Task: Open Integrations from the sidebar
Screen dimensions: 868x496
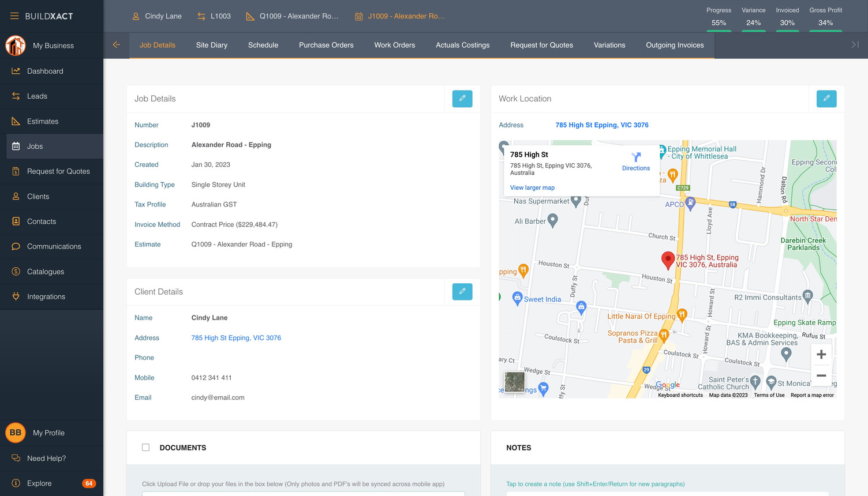Action: (45, 296)
